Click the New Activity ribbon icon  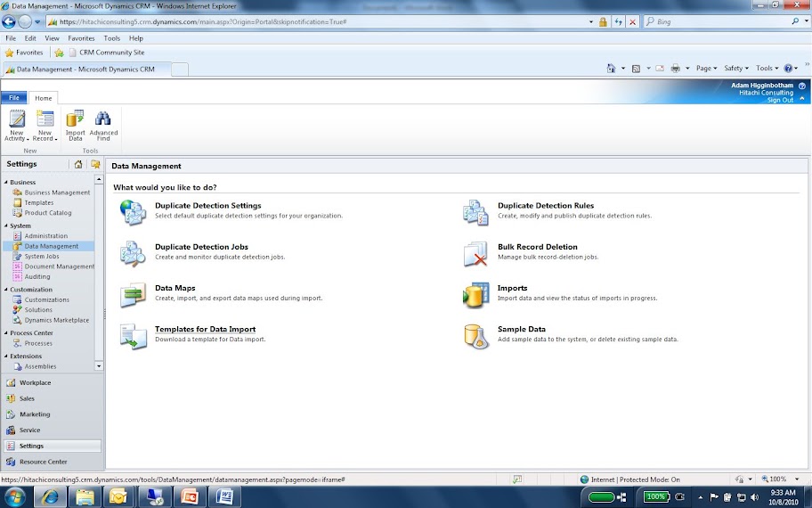pyautogui.click(x=17, y=125)
